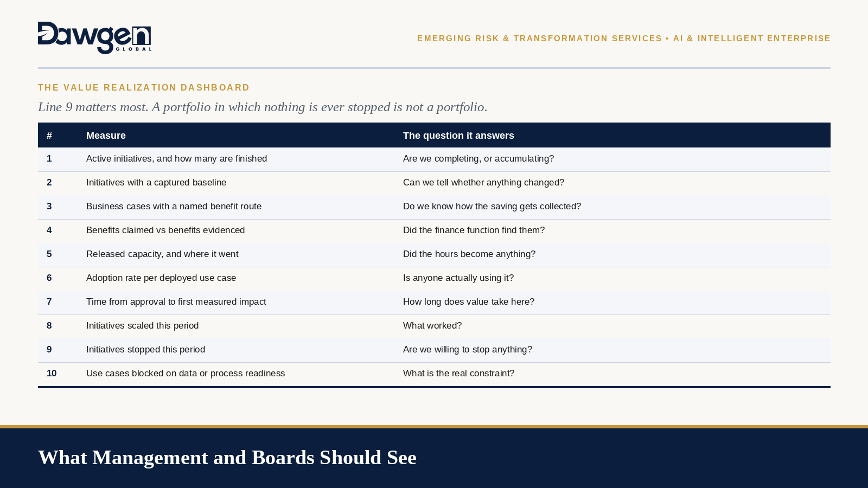This screenshot has width=868, height=488.
Task: Click the Value Realization Dashboard heading
Action: pos(144,87)
